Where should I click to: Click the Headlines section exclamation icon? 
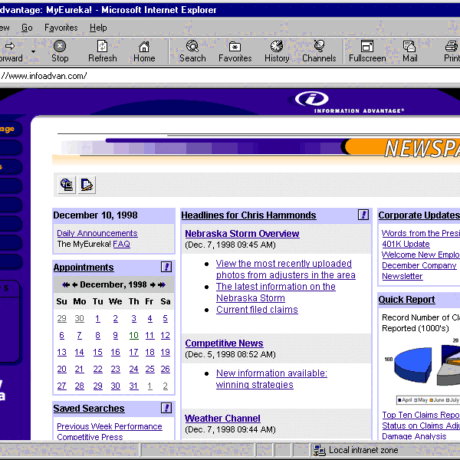coord(363,215)
